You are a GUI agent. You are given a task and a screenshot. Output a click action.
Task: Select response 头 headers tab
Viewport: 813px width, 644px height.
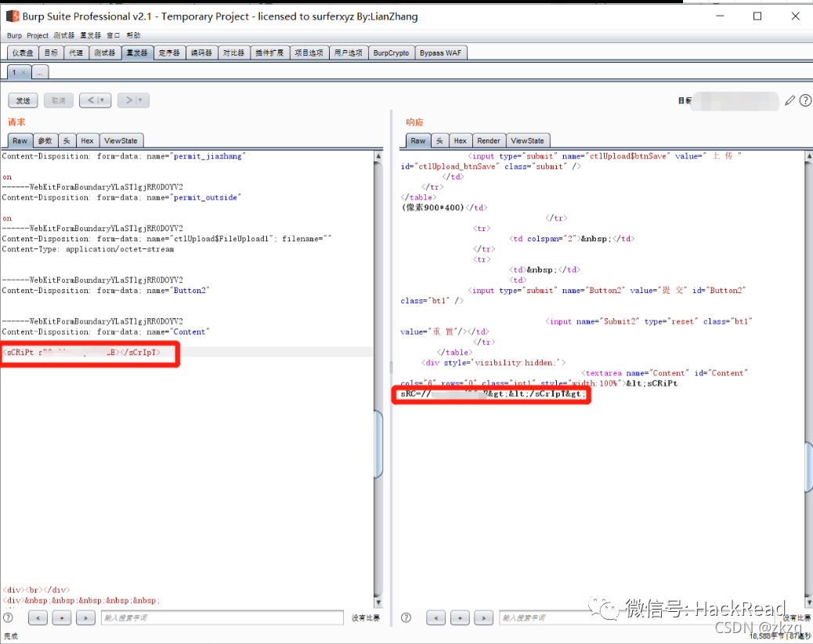tap(439, 140)
